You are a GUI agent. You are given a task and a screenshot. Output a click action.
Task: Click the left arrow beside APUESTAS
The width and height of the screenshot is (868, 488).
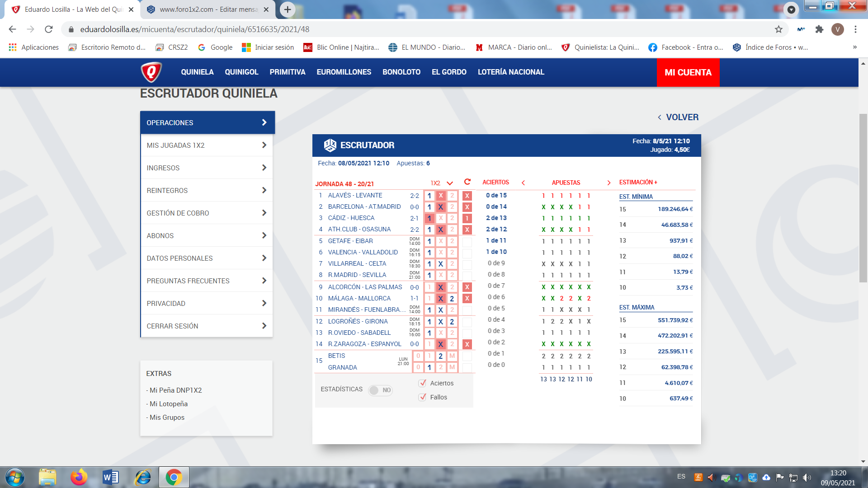pos(523,183)
